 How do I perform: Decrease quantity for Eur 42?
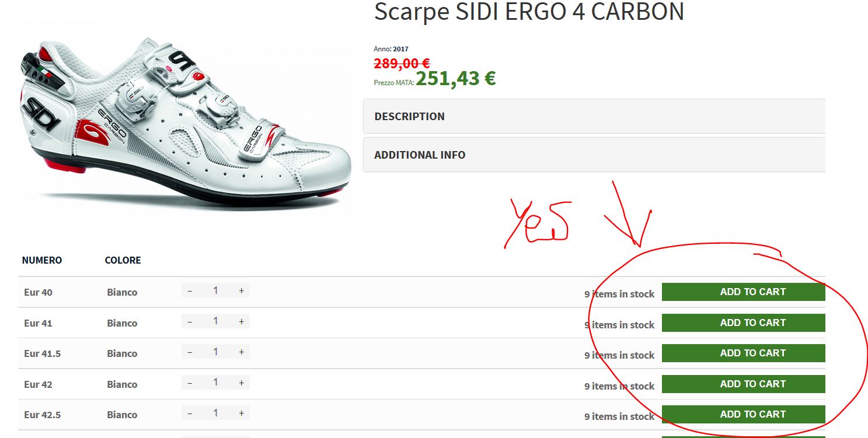click(190, 383)
